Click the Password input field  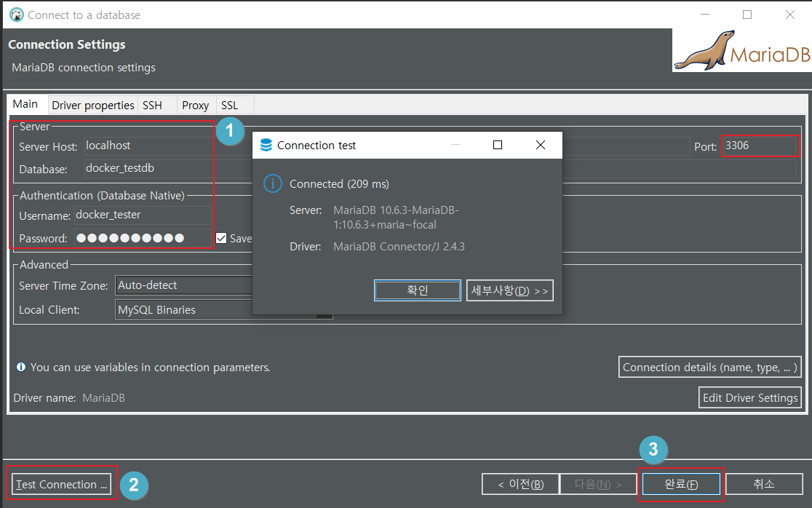click(143, 238)
